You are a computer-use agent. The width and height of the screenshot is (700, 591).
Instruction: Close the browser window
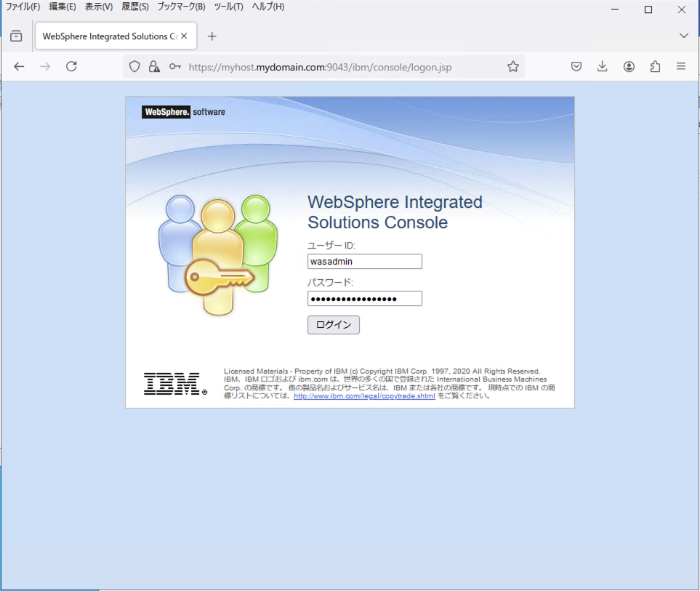click(x=681, y=9)
